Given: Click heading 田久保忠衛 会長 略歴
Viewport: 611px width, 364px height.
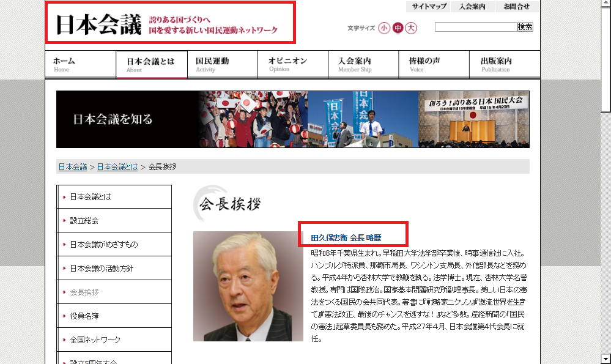Looking at the screenshot, I should (x=346, y=238).
